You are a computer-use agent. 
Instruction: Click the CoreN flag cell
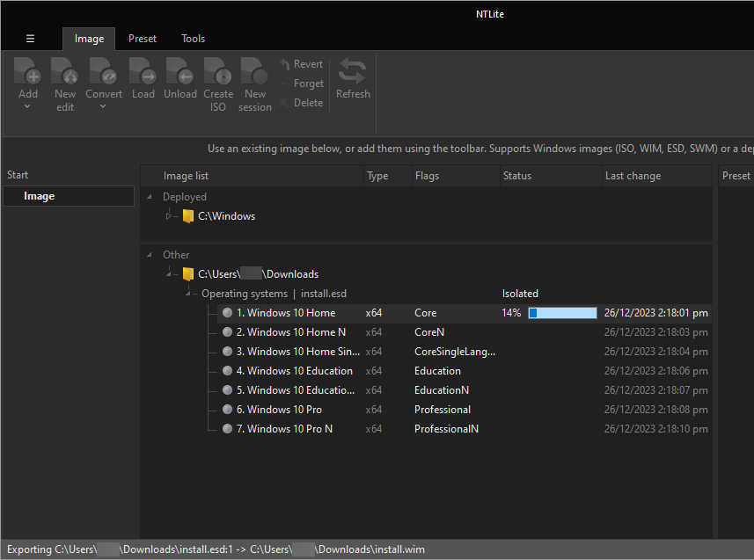[429, 332]
